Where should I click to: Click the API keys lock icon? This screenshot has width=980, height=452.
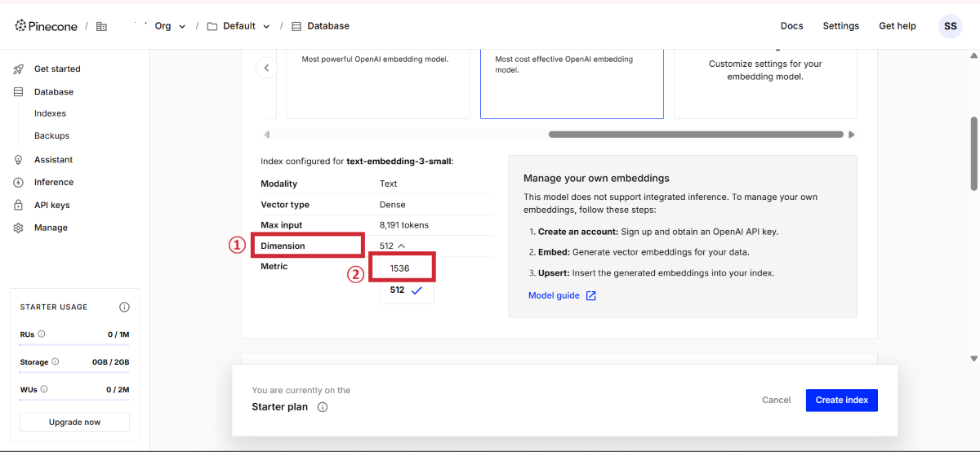[19, 206]
